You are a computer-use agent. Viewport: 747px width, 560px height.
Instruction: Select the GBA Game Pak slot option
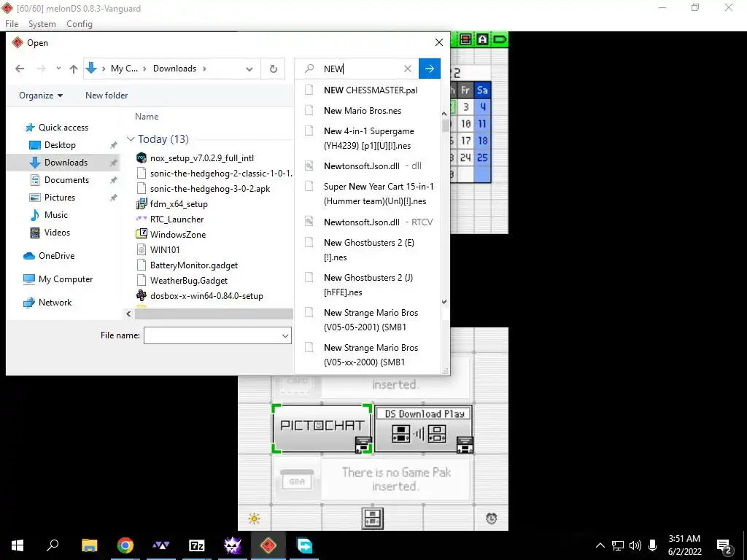[373, 480]
